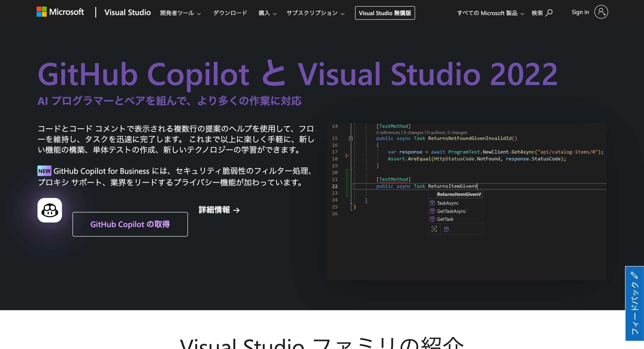Click the Sign in account avatar icon
This screenshot has height=349, width=644.
[x=601, y=12]
